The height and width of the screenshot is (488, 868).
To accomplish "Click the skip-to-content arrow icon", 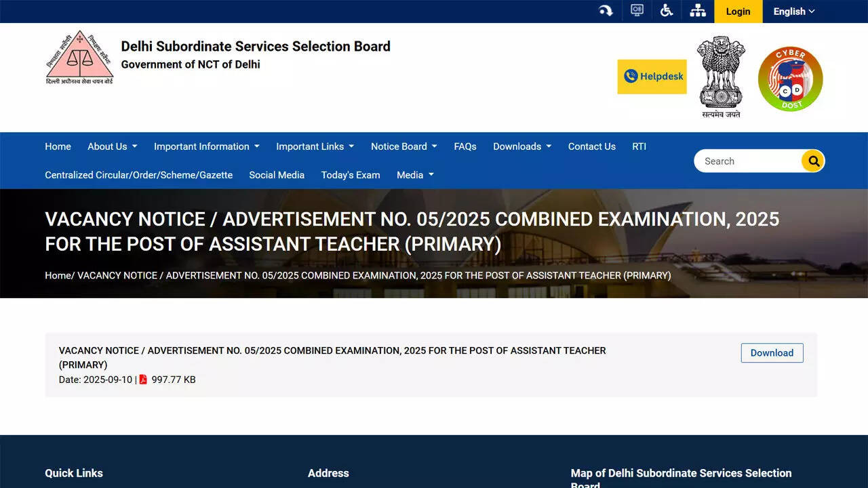I will (606, 10).
